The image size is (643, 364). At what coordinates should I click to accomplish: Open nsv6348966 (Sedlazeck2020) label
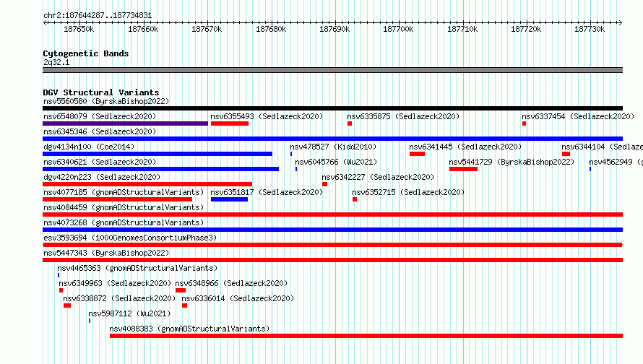point(231,283)
